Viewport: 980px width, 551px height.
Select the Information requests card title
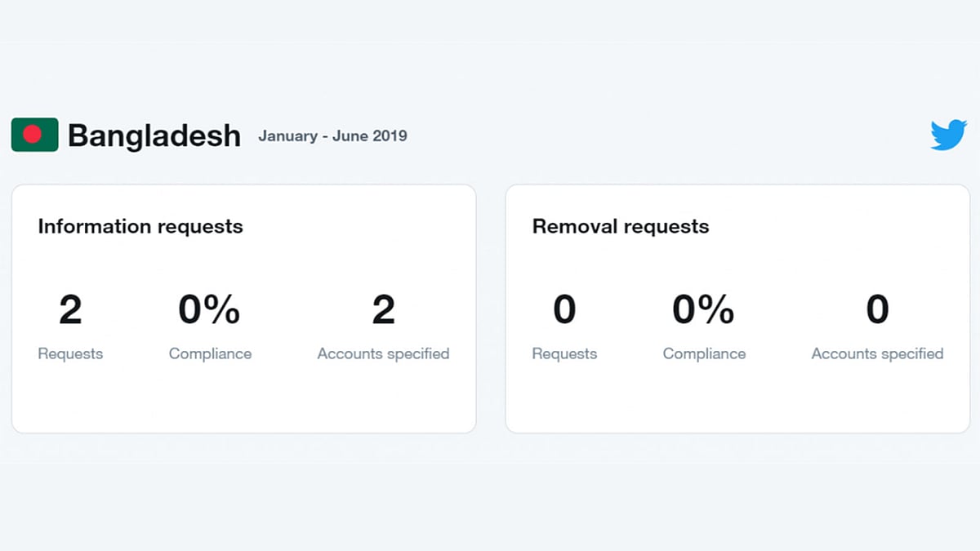tap(140, 226)
